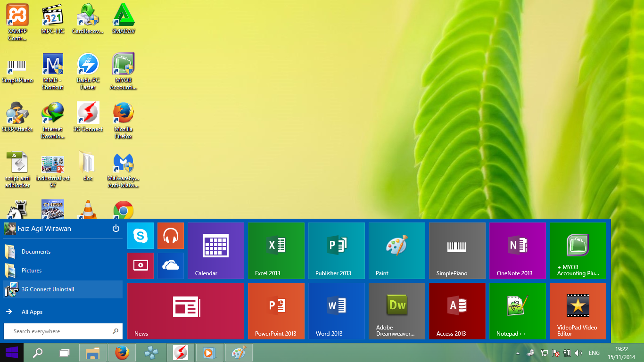
Task: Click the Safely Remove Hardware tray icon
Action: [x=531, y=353]
